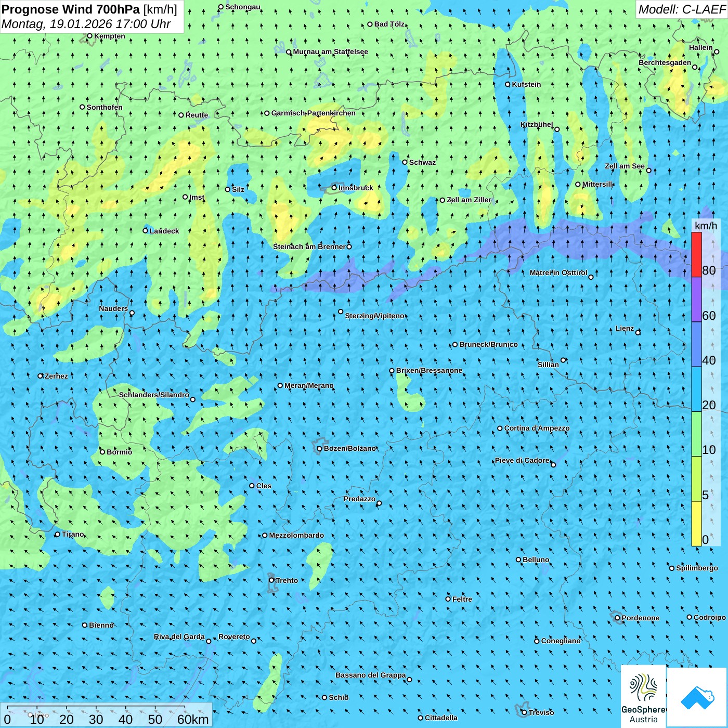Viewport: 728px width, 728px height.
Task: Click the Landeck city label
Action: tap(164, 231)
